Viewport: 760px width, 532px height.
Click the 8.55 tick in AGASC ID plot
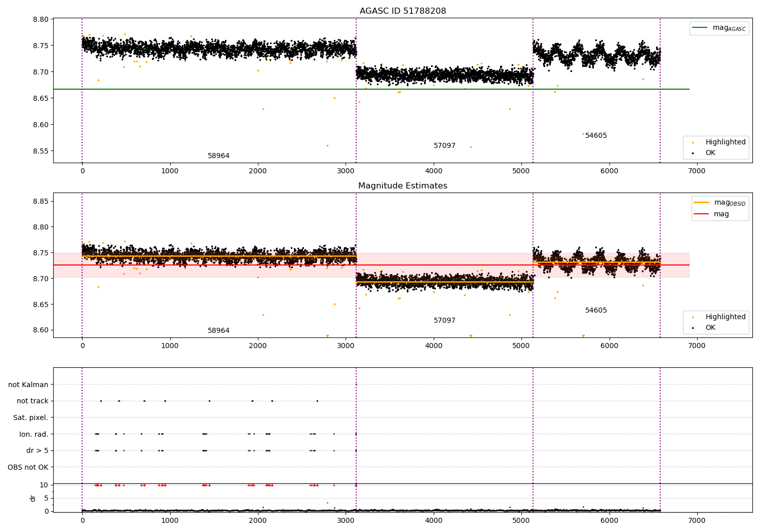tap(41, 151)
